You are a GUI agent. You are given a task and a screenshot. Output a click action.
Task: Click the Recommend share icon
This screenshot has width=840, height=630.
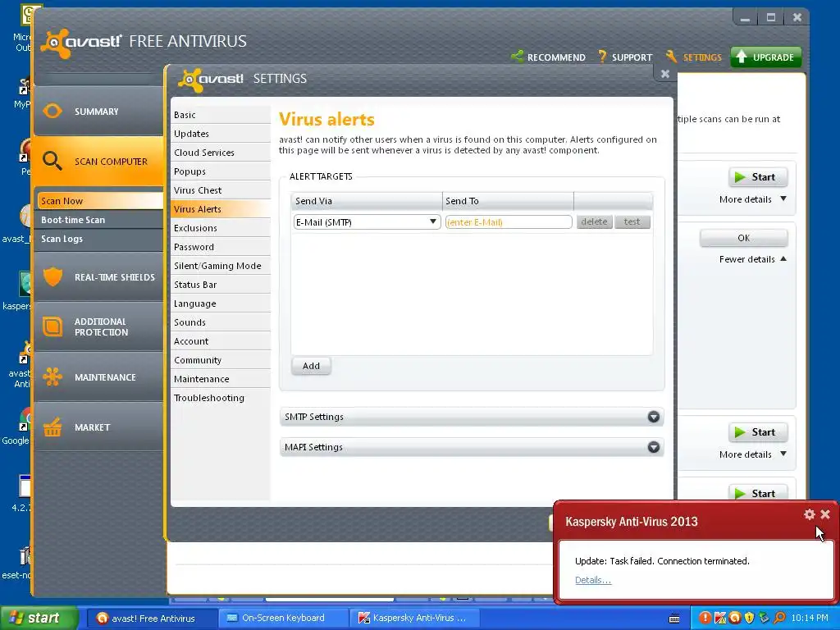518,57
